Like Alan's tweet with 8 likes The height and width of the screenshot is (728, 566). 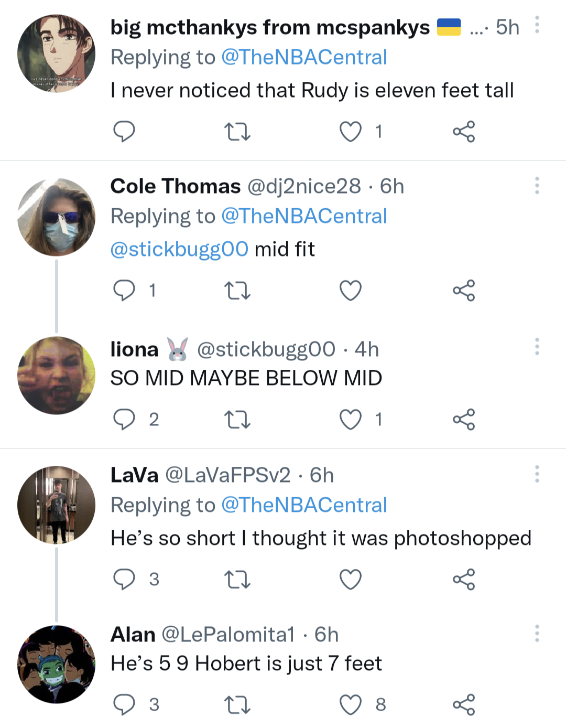[x=351, y=705]
